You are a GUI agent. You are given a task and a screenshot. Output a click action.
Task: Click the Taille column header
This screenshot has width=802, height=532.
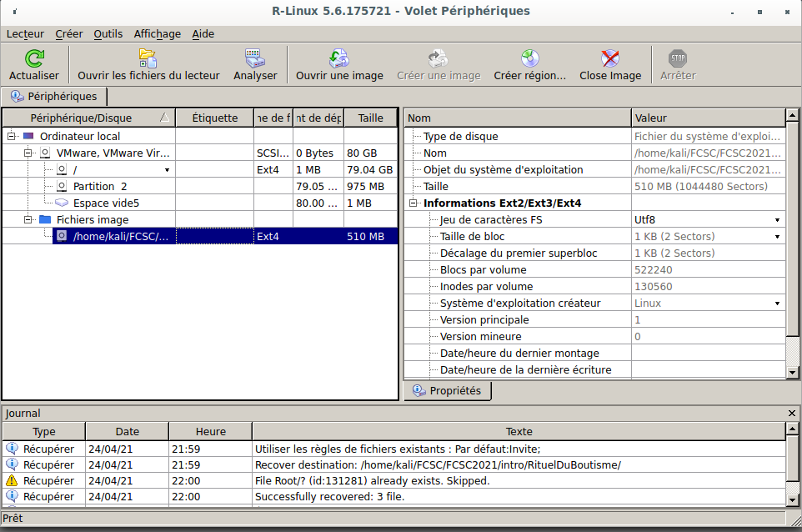point(370,118)
